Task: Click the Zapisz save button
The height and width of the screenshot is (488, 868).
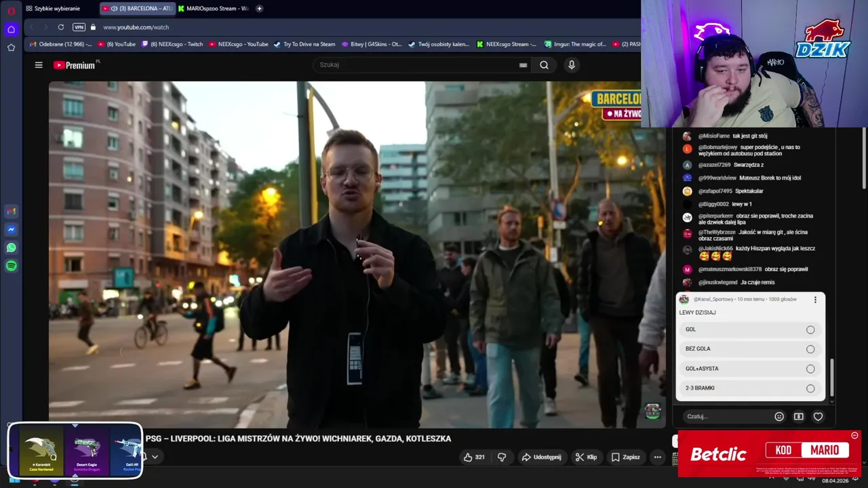Action: (x=626, y=457)
